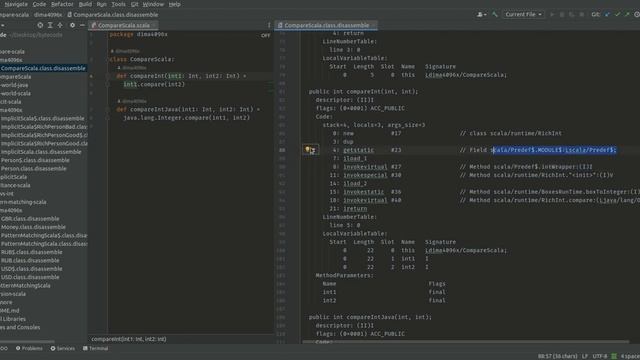Open the Problems tool window

click(29, 349)
